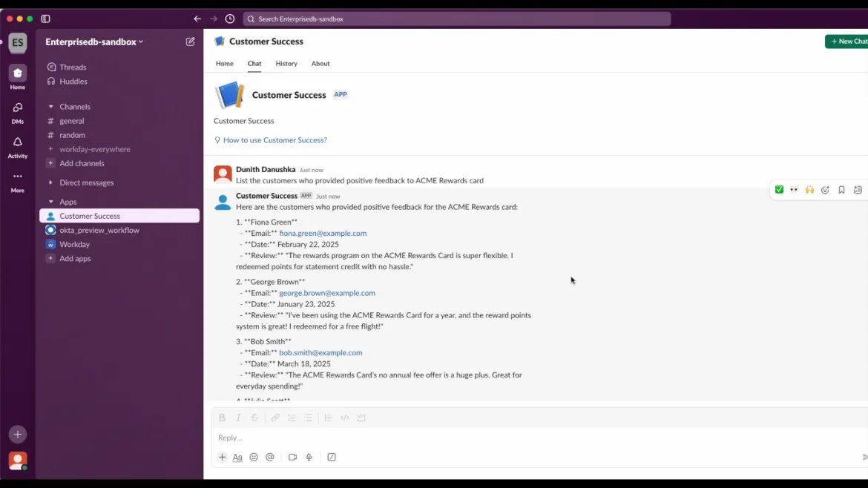Screen dimensions: 868x488
Task: Open the Activity bell icon
Action: 18,147
